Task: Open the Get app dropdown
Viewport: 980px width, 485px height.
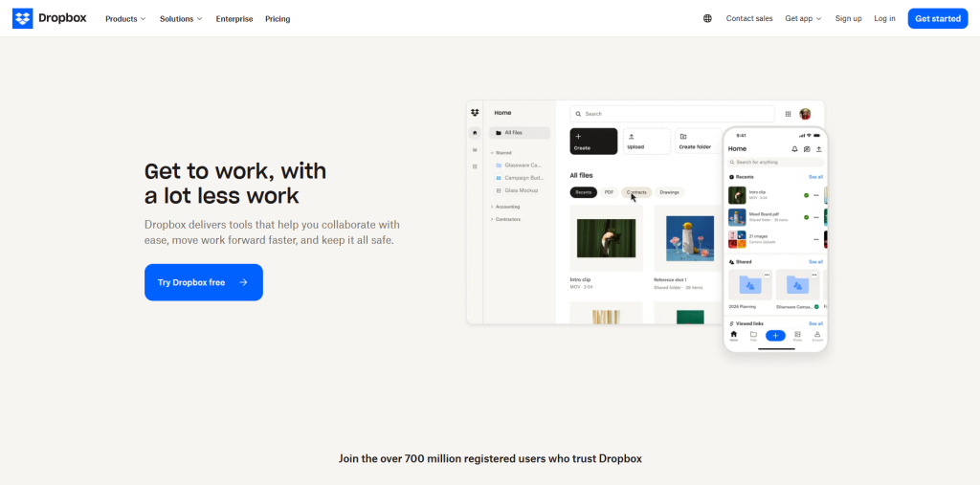Action: click(x=803, y=19)
